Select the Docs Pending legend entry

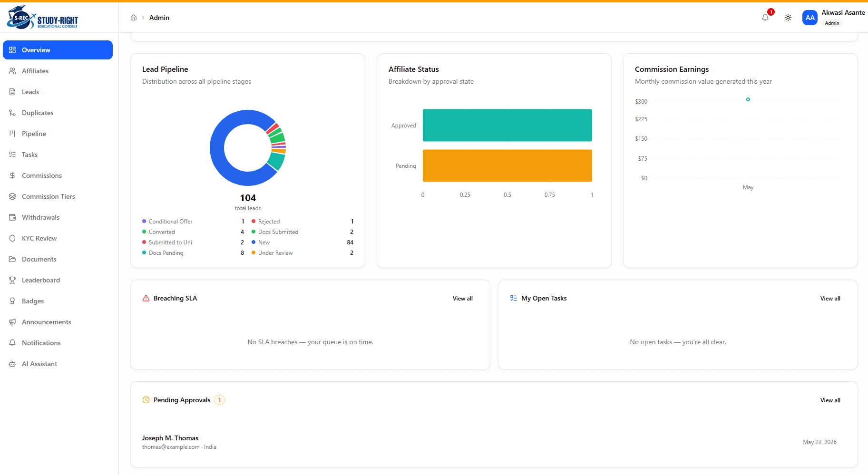[x=193, y=253]
